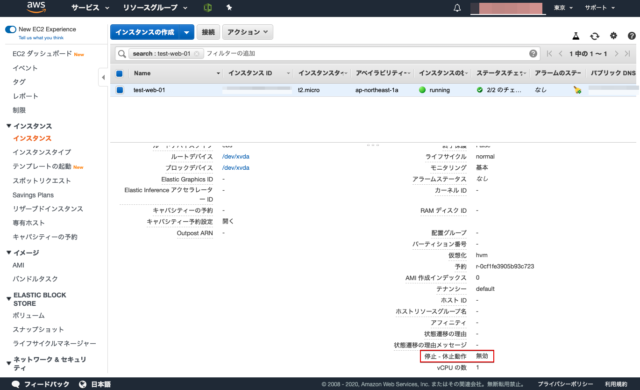Open プライバシーポリシー in footer

(565, 384)
